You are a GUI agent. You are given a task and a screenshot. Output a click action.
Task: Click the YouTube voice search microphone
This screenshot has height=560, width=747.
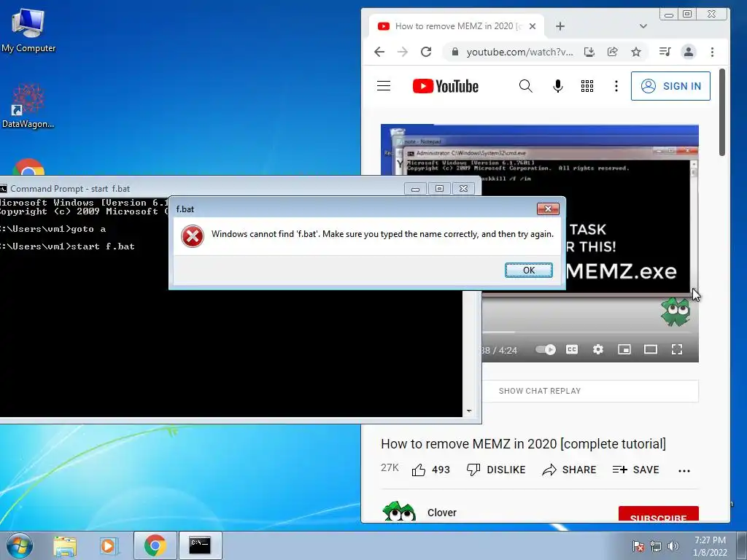[558, 86]
